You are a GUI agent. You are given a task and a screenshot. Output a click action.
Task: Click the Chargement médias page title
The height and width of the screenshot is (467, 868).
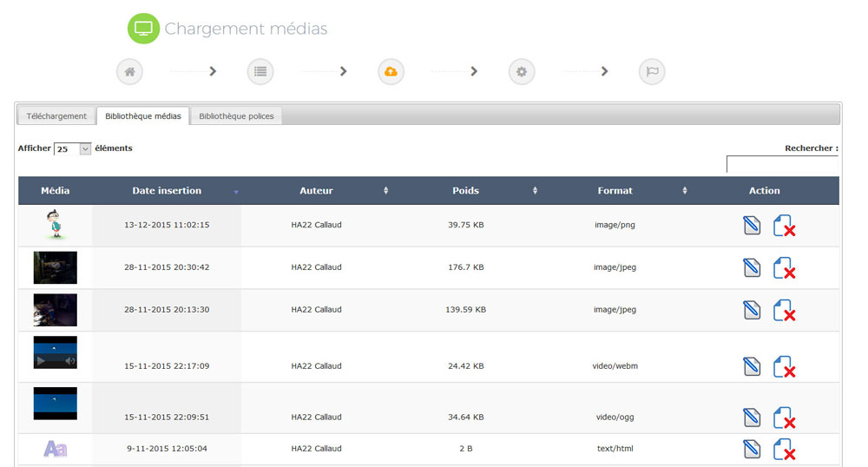click(246, 29)
